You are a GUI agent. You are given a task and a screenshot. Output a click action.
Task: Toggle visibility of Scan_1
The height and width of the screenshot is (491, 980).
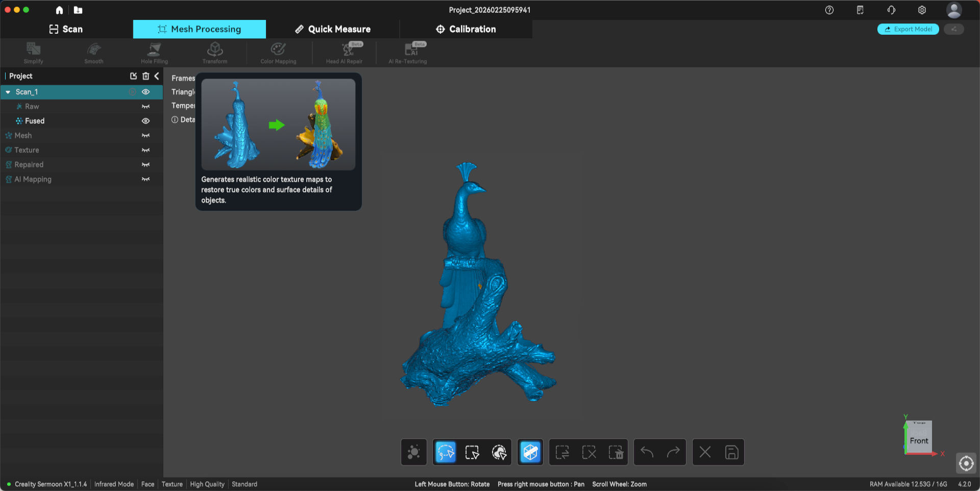(x=145, y=92)
